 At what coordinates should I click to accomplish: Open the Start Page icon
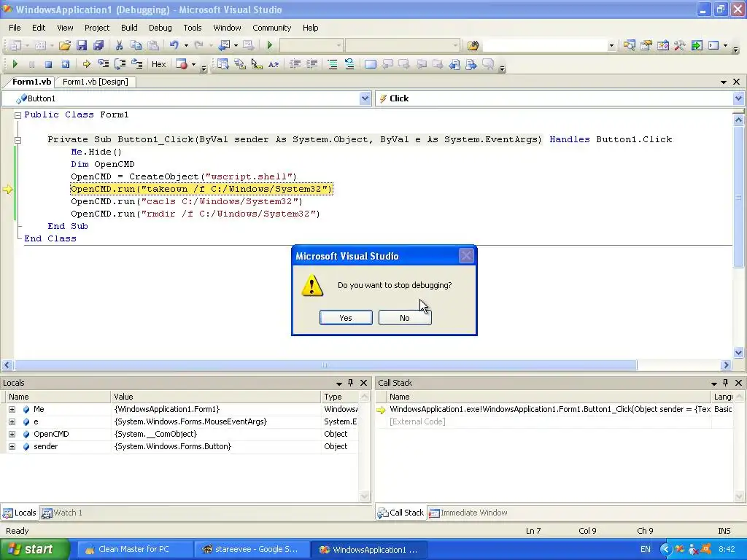[x=697, y=45]
